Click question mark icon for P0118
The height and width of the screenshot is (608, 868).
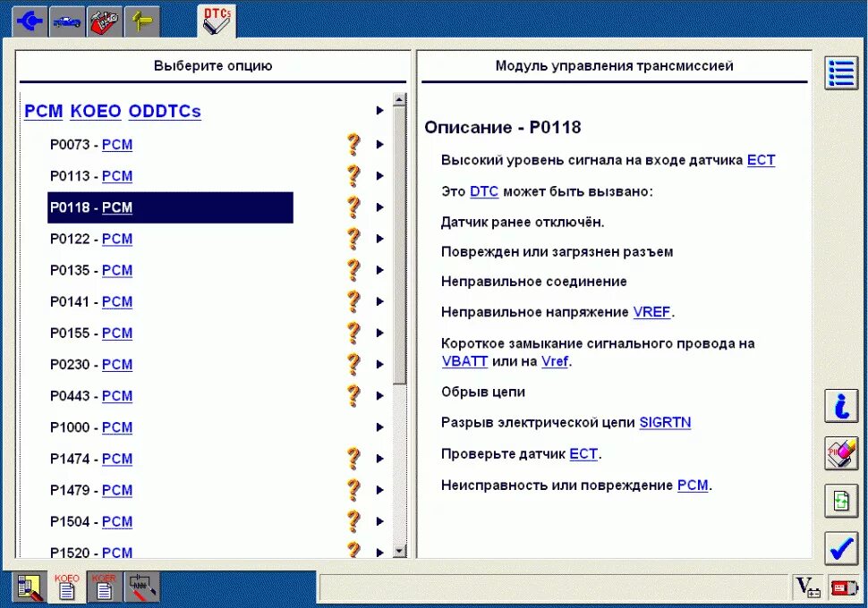pyautogui.click(x=353, y=207)
